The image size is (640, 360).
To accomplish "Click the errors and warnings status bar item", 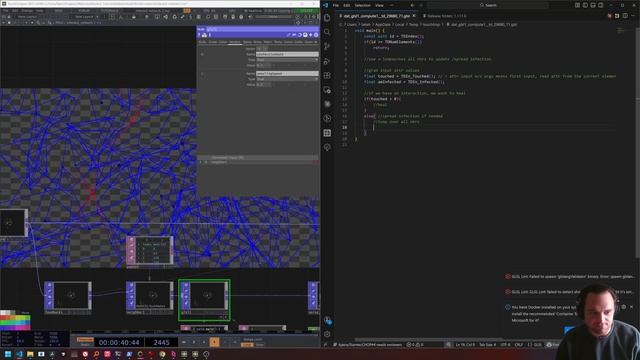I will tap(415, 345).
